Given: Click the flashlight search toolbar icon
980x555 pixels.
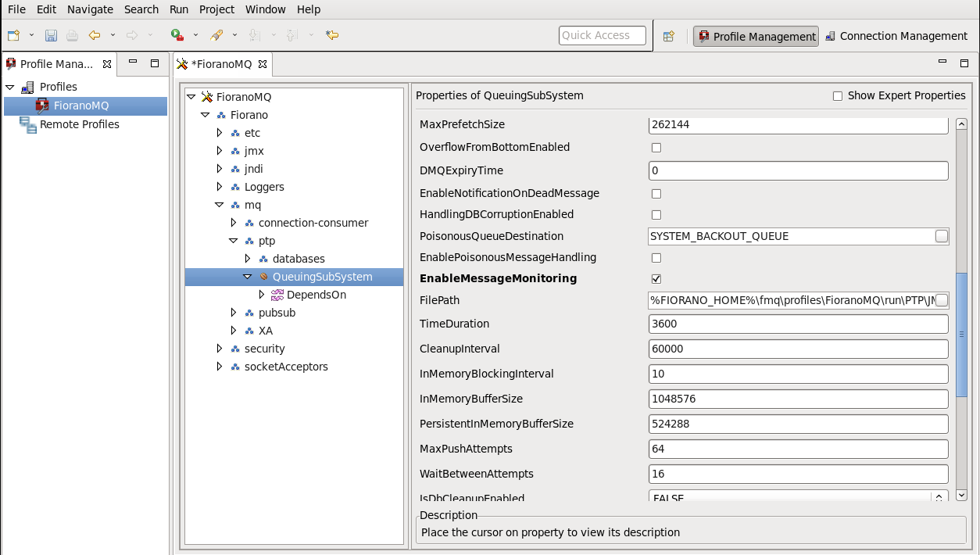Looking at the screenshot, I should (217, 35).
